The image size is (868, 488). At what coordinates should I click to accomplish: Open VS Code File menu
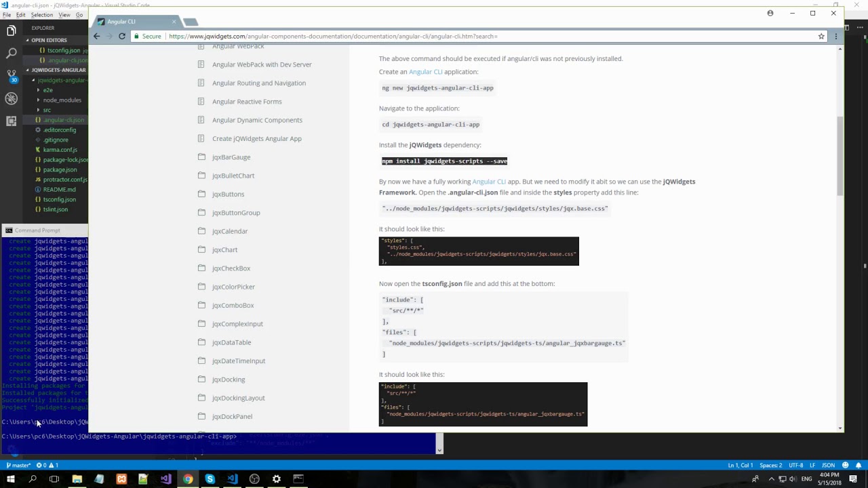7,15
